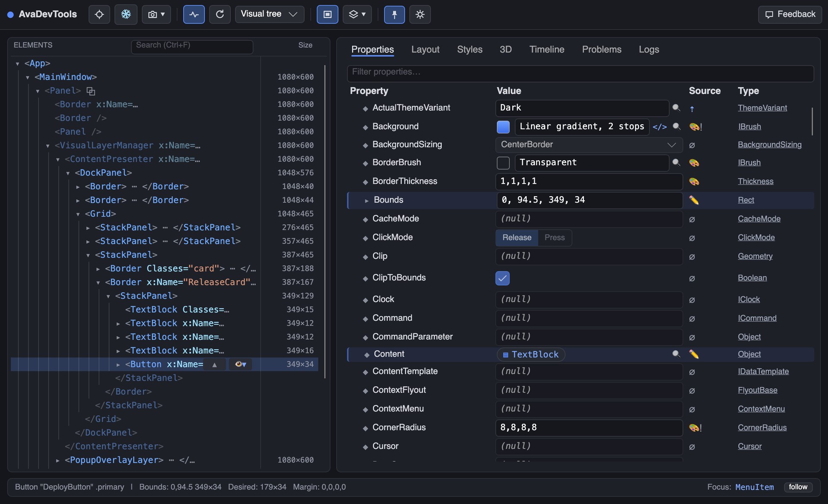Click the sun theme switch icon
This screenshot has width=828, height=504.
[420, 14]
